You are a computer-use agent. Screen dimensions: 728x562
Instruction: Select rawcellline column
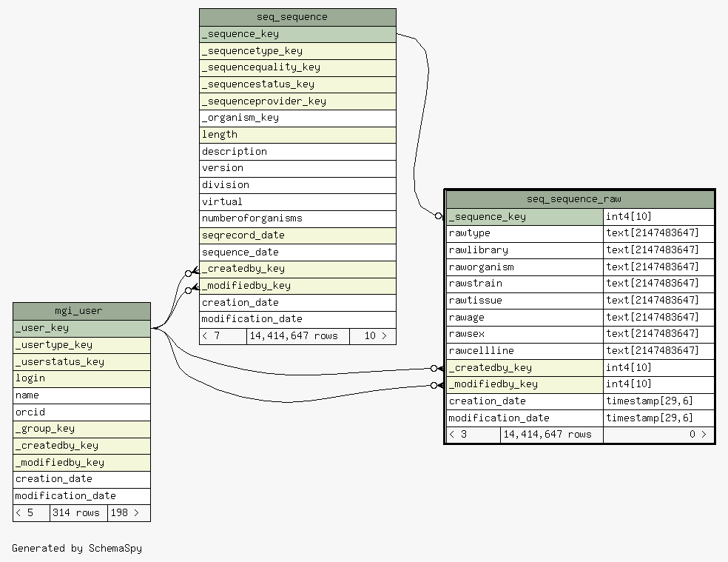pyautogui.click(x=525, y=351)
